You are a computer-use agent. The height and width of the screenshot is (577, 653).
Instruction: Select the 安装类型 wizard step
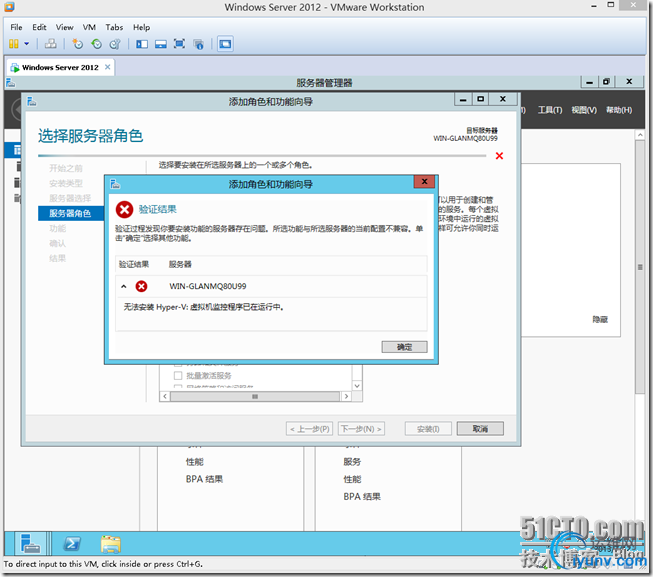pos(66,183)
